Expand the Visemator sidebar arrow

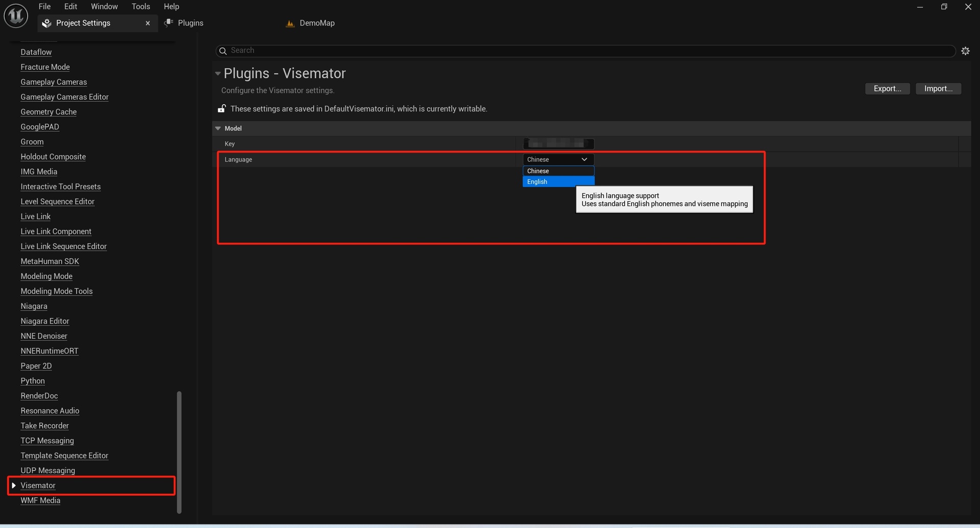[14, 485]
